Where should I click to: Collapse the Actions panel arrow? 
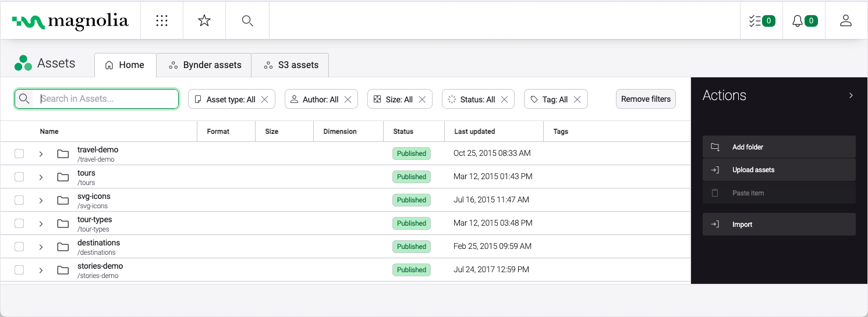coord(851,95)
